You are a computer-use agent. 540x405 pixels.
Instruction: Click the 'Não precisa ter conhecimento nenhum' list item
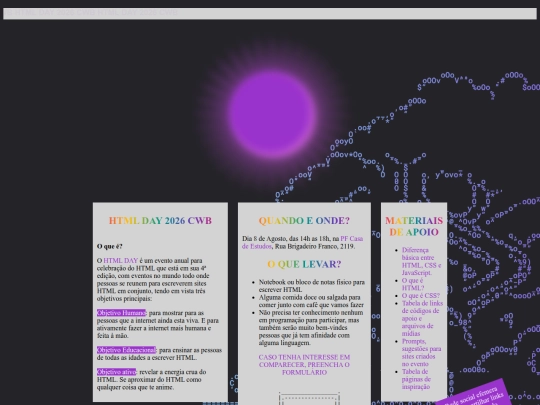pos(311,328)
